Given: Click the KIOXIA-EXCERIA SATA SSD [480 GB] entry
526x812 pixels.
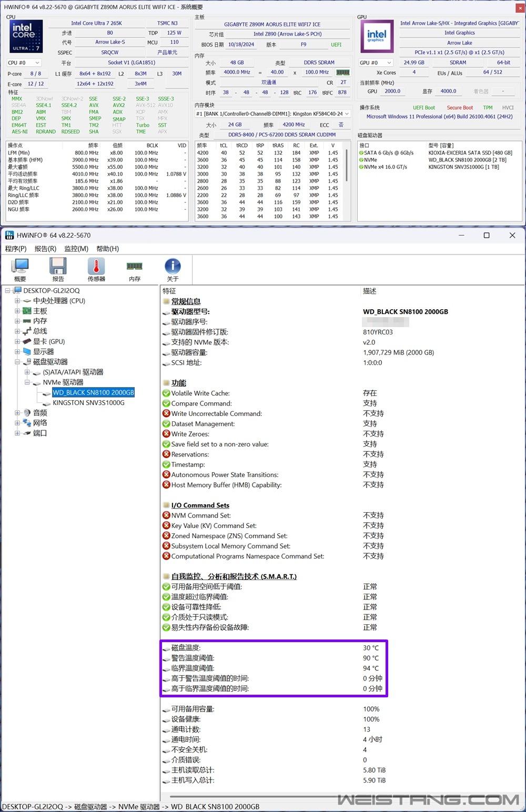Looking at the screenshot, I should point(470,153).
